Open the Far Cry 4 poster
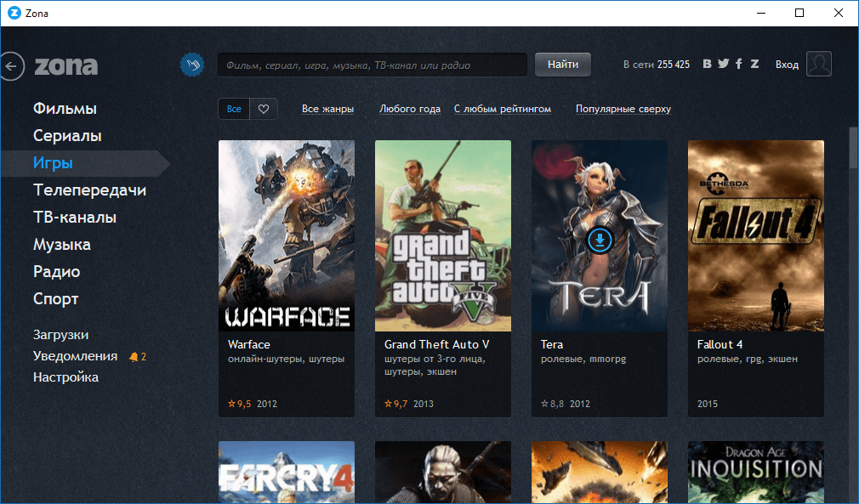 tap(287, 473)
